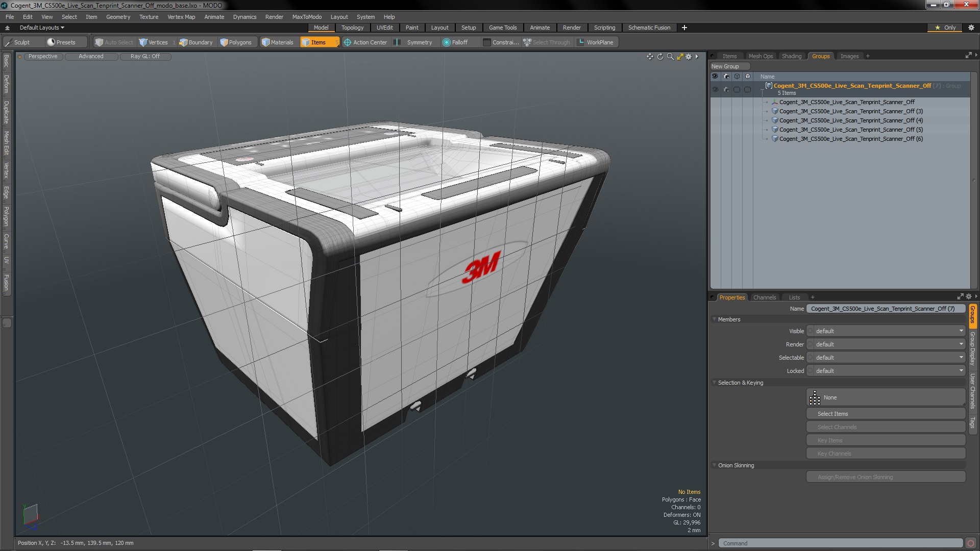Open the layout settings gear at top right
Screen dimensions: 980x551
point(971,28)
